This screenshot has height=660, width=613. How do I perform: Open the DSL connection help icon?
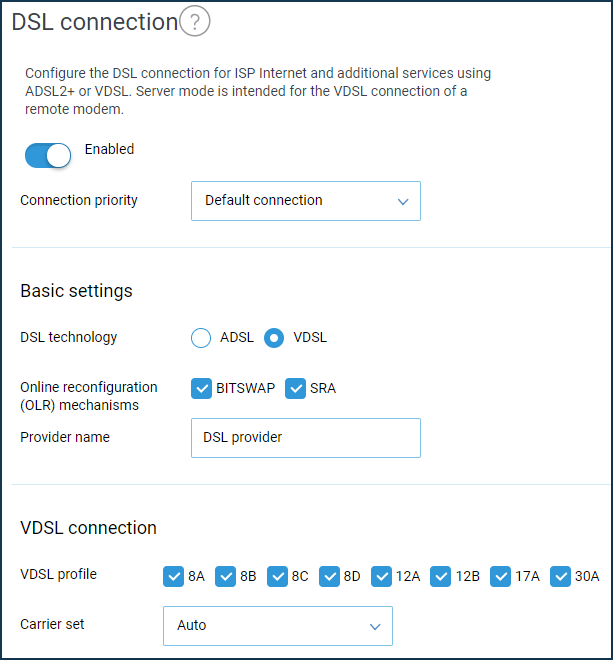(195, 21)
